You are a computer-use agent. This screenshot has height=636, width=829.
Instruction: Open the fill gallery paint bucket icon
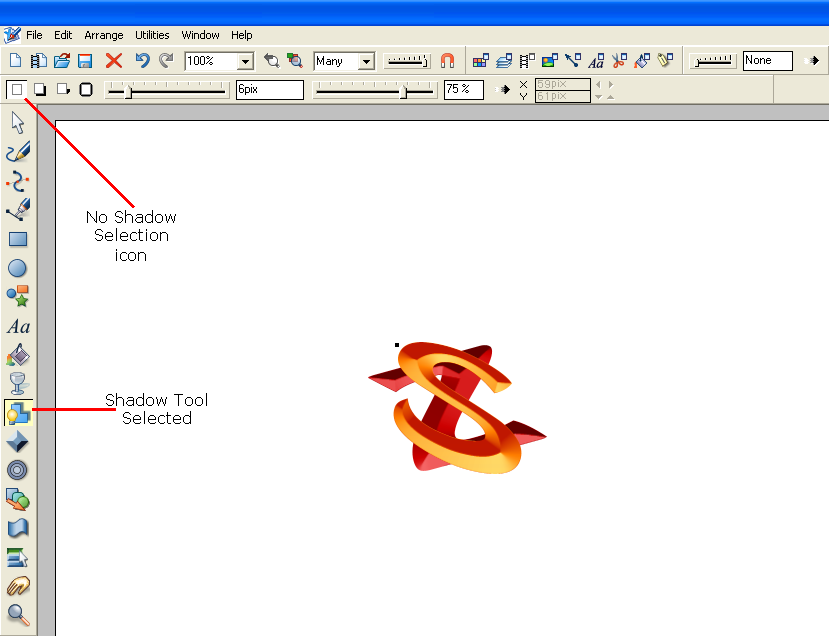pyautogui.click(x=642, y=61)
